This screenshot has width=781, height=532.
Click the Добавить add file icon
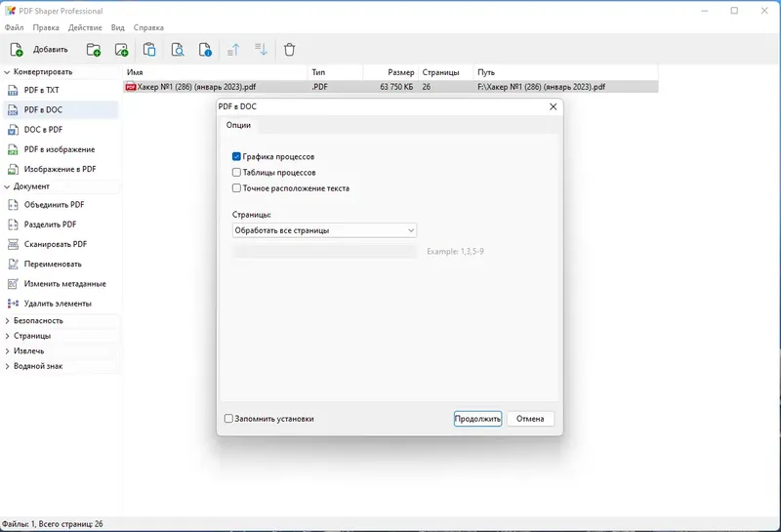pyautogui.click(x=16, y=50)
